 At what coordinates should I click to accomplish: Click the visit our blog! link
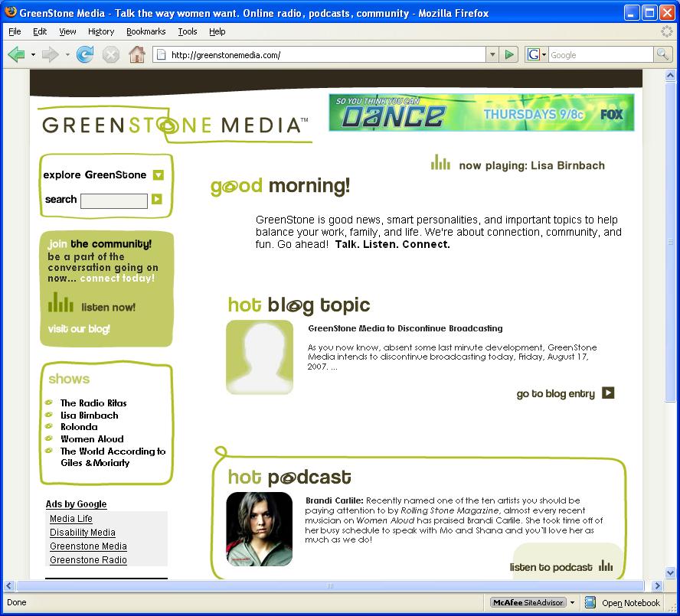tap(79, 329)
